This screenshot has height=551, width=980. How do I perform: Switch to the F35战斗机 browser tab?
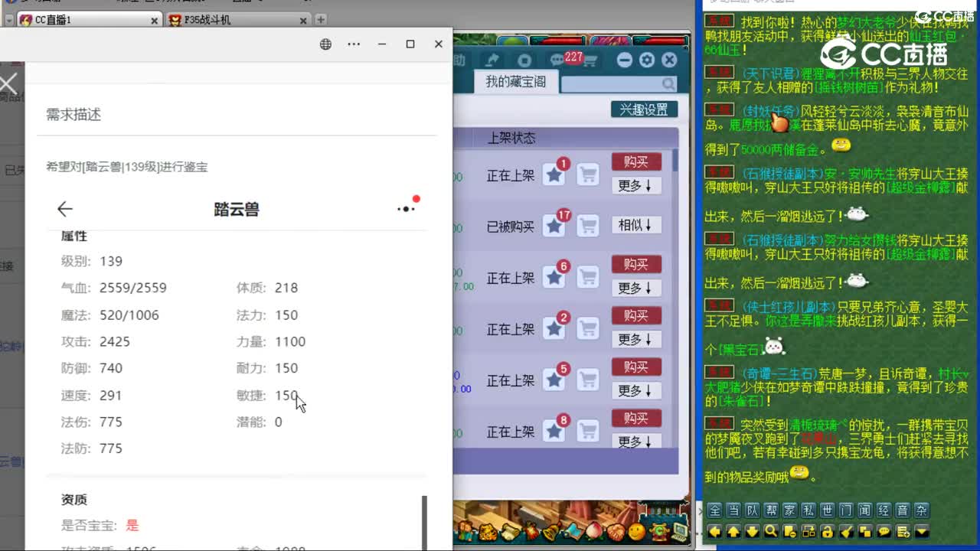pyautogui.click(x=239, y=20)
